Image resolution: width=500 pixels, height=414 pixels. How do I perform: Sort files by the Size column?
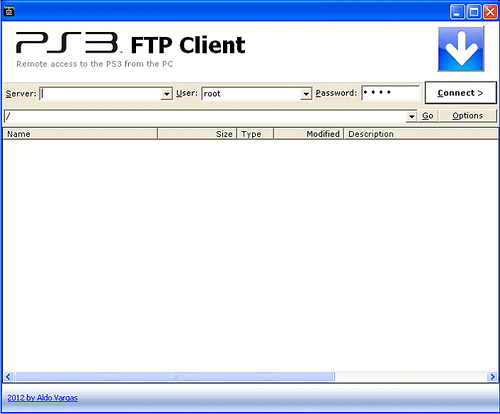click(x=197, y=134)
